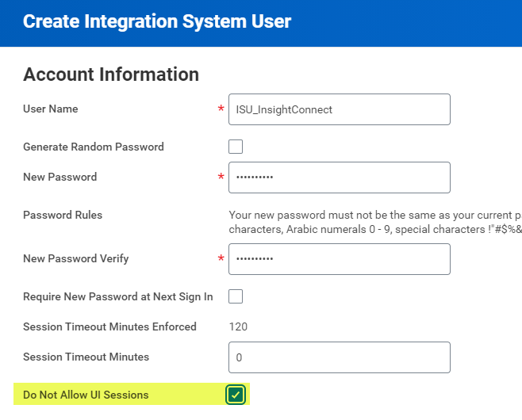Uncheck the Do Not Allow UI Sessions checkbox

(236, 395)
